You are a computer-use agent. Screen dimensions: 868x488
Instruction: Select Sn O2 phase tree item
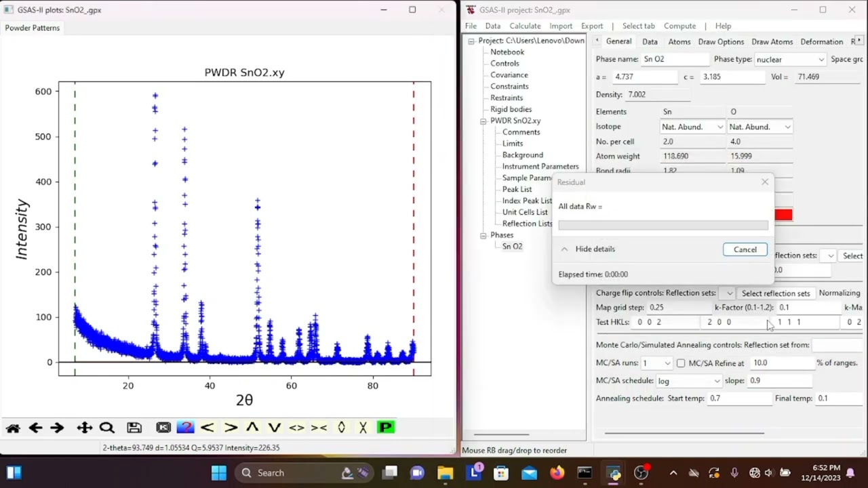(513, 247)
